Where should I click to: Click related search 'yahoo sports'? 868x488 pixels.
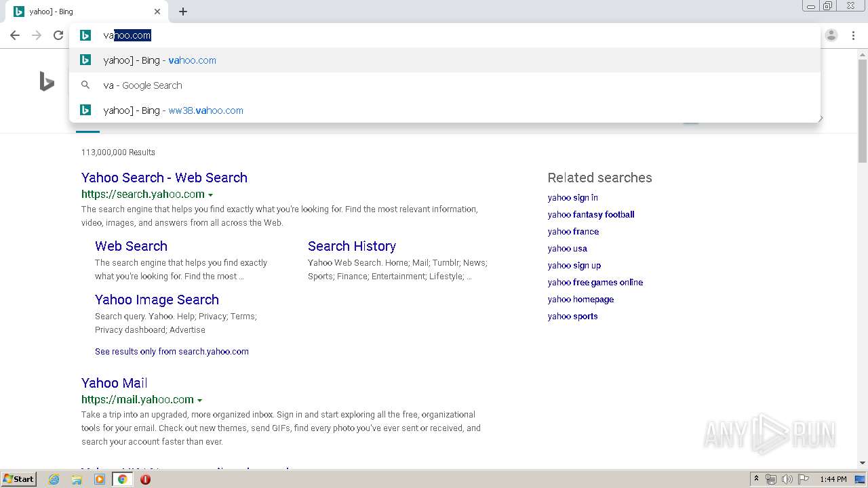572,316
